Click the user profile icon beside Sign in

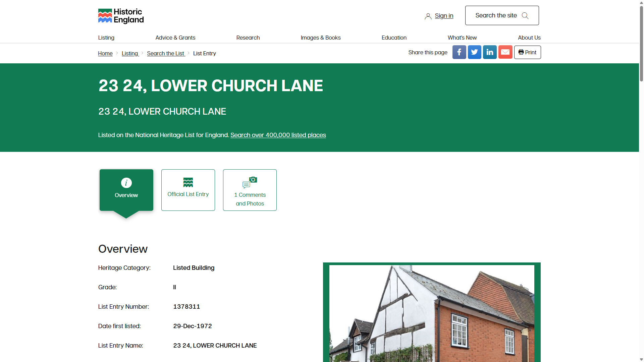coord(428,16)
